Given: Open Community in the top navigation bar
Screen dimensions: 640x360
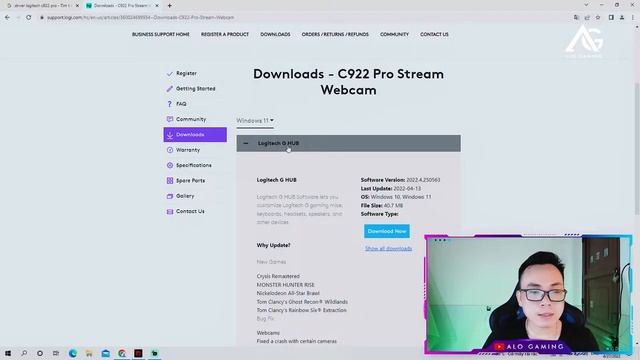Looking at the screenshot, I should (394, 34).
